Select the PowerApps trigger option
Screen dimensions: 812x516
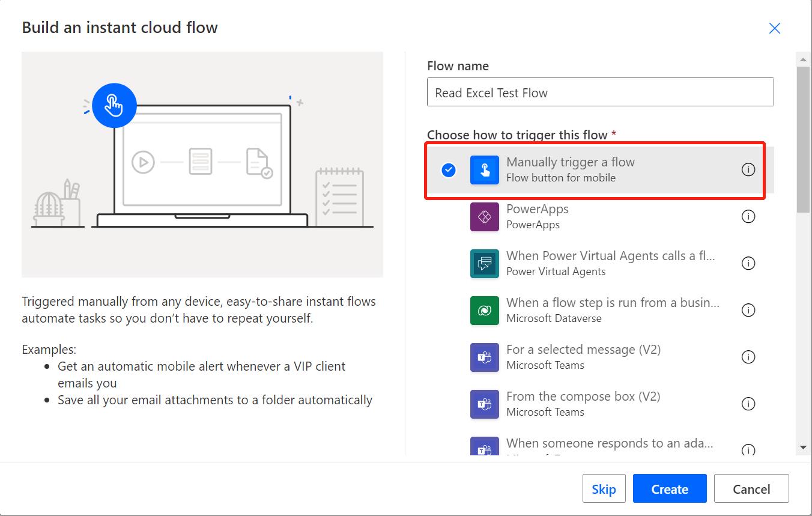click(601, 217)
